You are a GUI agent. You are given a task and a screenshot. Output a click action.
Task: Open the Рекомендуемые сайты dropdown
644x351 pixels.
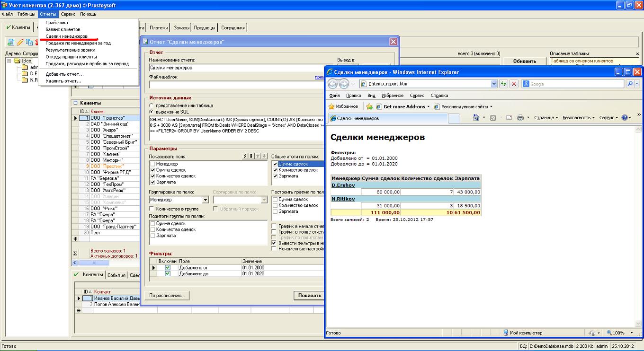(x=491, y=106)
